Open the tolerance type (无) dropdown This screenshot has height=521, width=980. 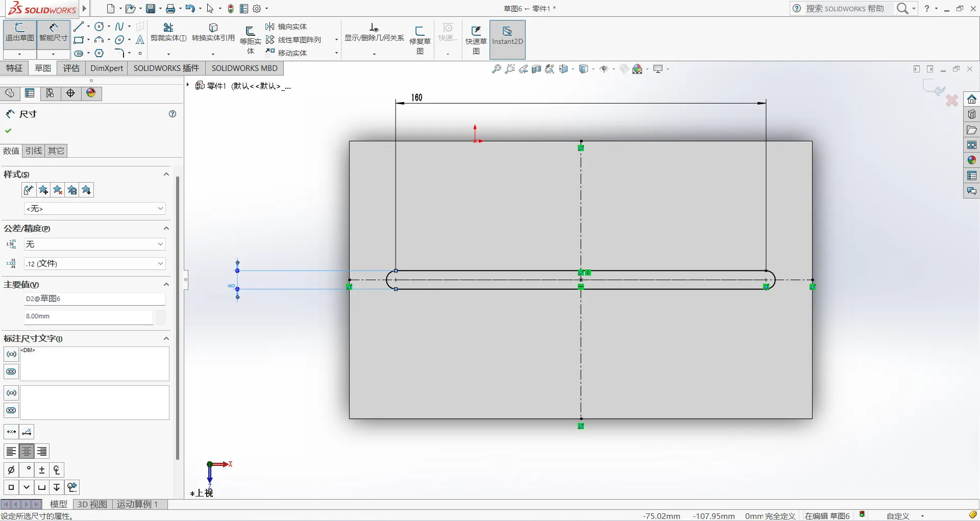(x=95, y=244)
